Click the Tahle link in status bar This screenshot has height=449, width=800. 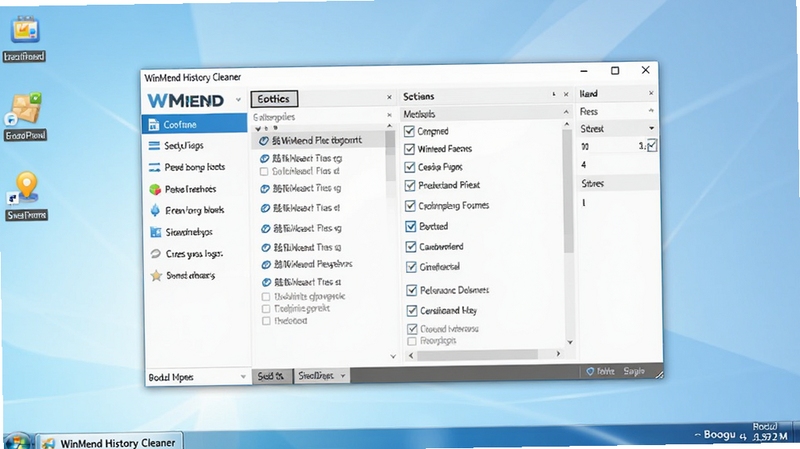606,371
